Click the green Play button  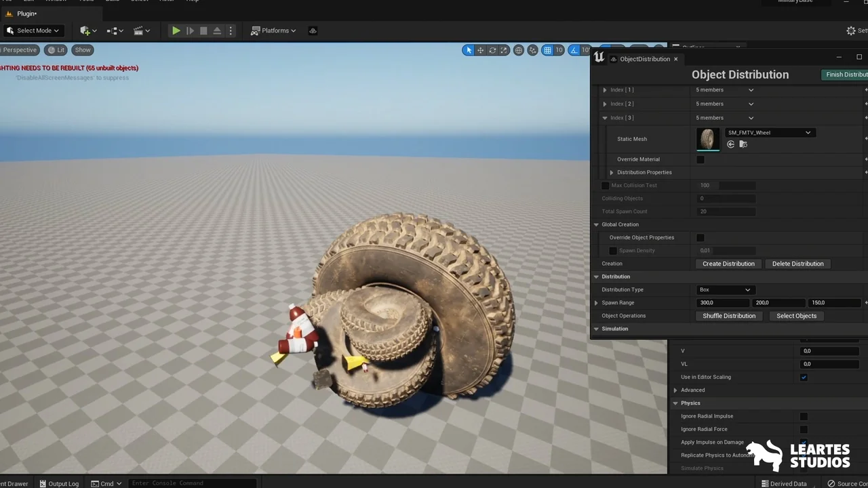[176, 30]
